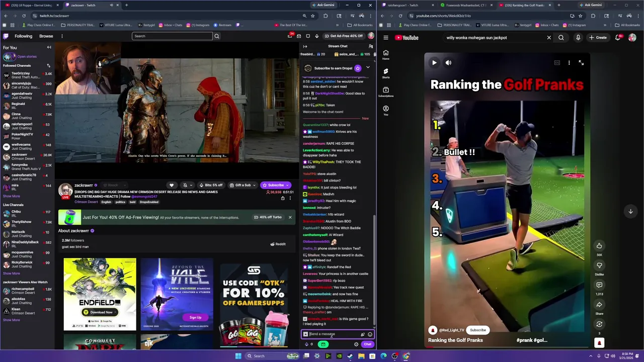
Task: Click the Twitch search magnifier button
Action: click(217, 36)
